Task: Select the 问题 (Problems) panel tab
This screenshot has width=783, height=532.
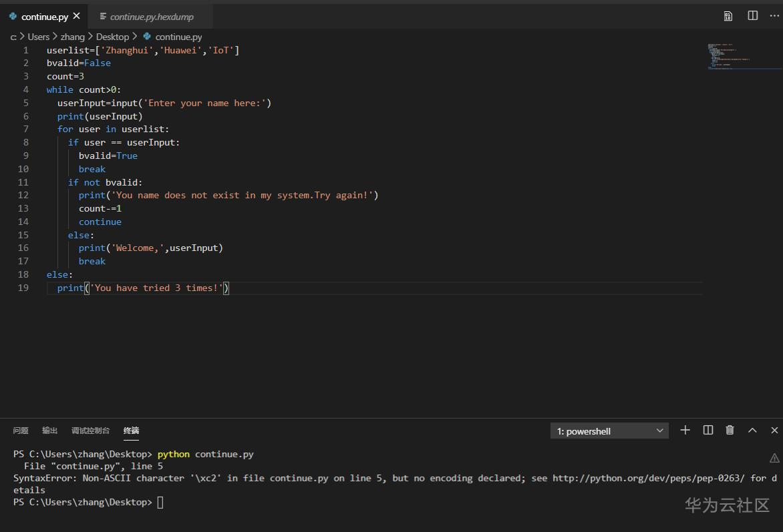Action: (x=21, y=431)
